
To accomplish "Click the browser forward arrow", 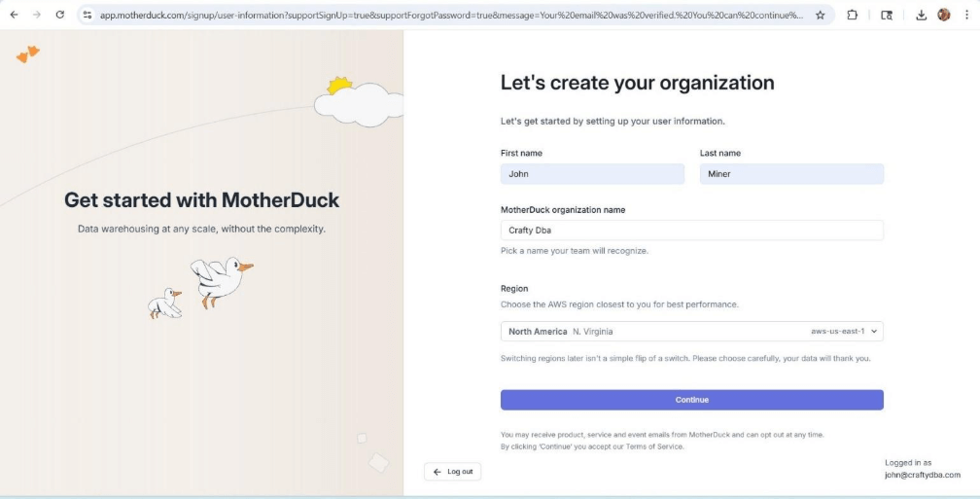I will point(37,16).
